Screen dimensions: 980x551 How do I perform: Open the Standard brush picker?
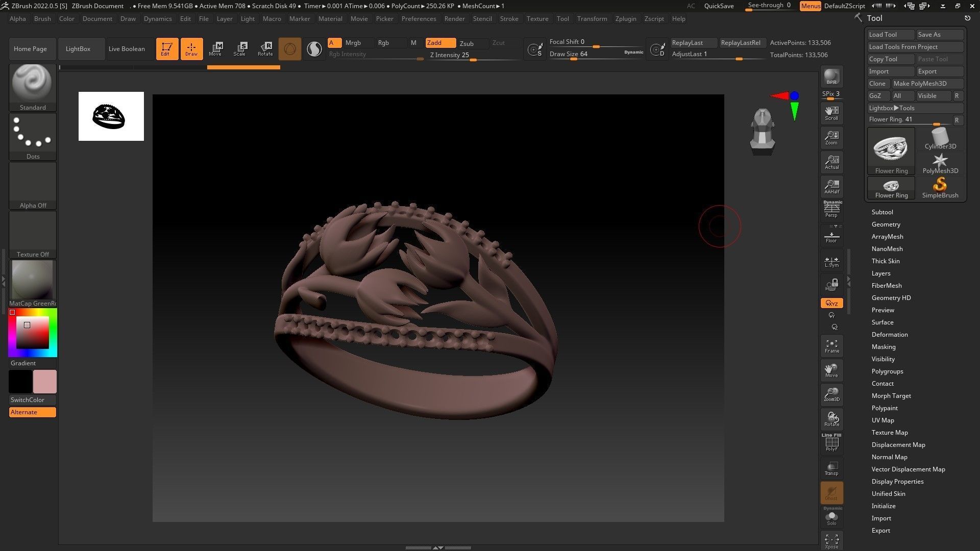(32, 87)
